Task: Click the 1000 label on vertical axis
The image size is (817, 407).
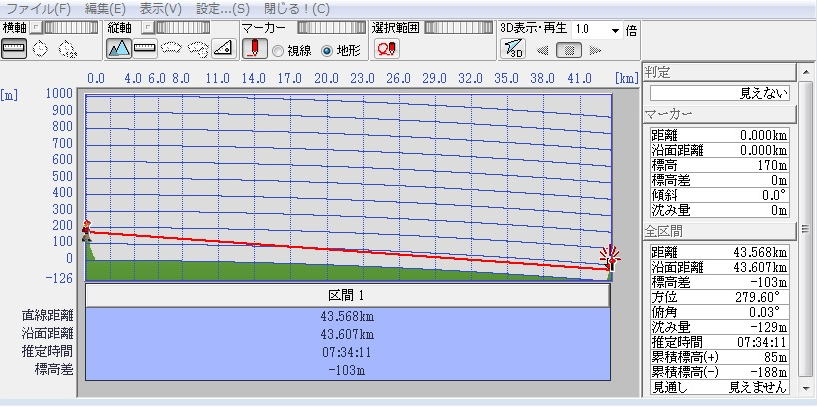Action: (59, 94)
